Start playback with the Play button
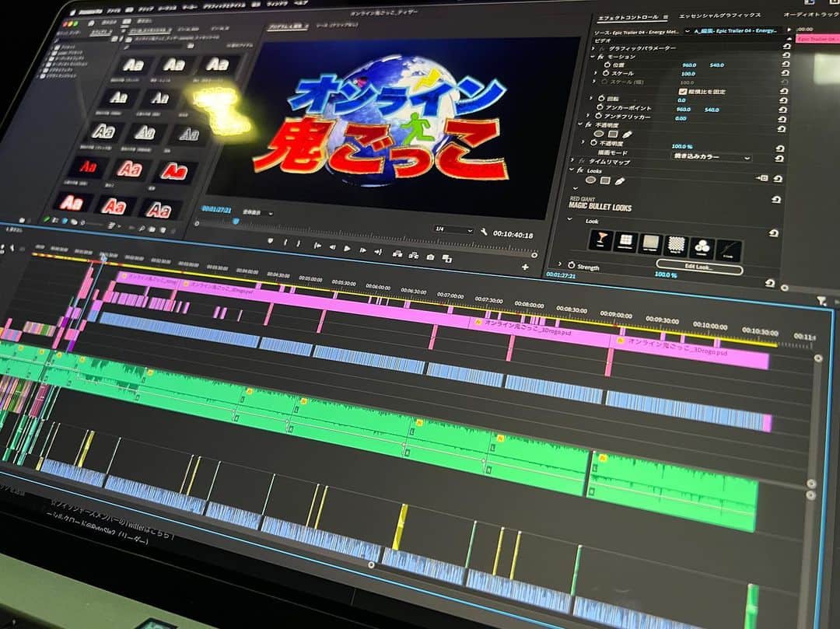 347,248
